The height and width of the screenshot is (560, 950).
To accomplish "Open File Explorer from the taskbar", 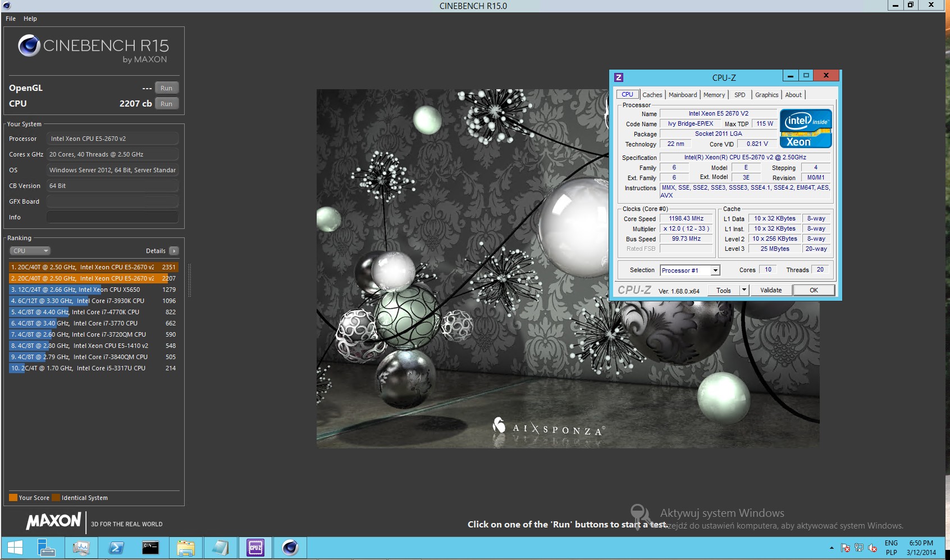I will point(186,548).
